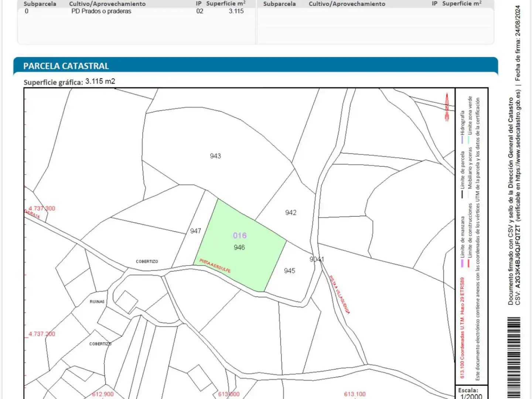Click the CSV code A2G3K4BJ6QJFQTZT

point(518,257)
